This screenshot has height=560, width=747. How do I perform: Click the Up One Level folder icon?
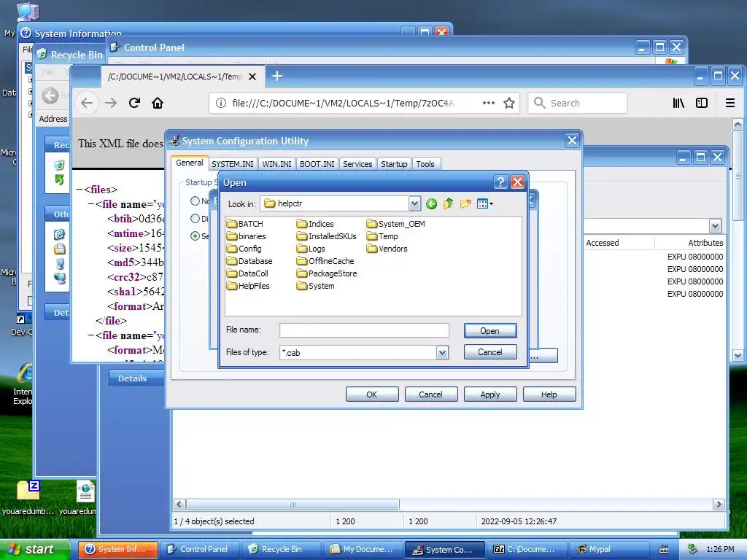(448, 204)
